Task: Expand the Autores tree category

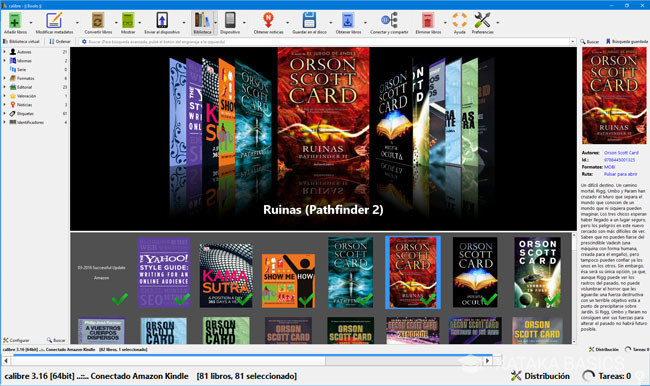Action: pyautogui.click(x=5, y=52)
